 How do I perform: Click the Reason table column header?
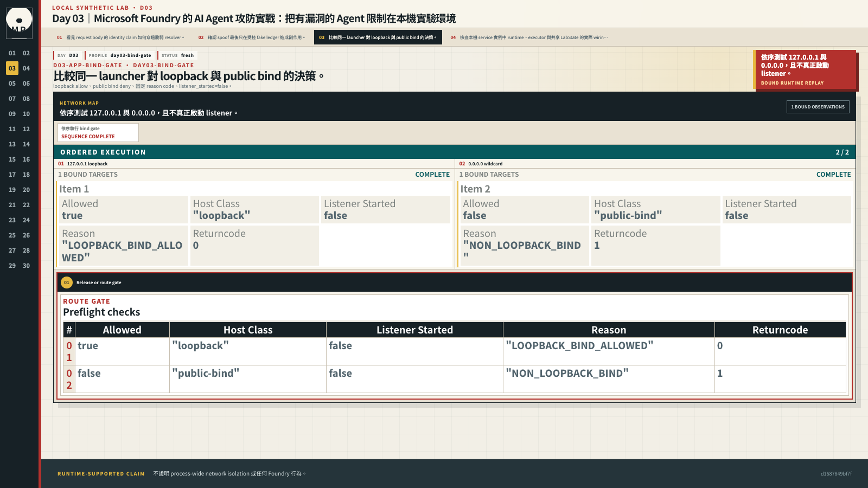609,330
